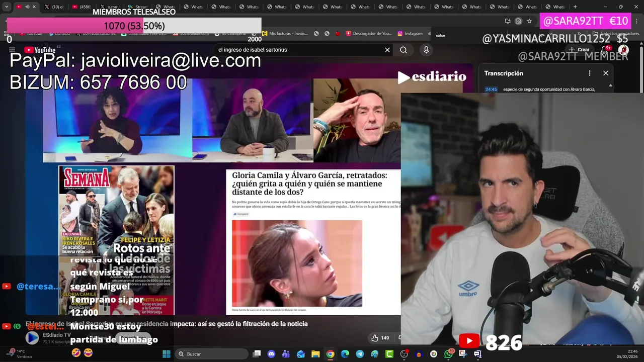Open Microsoft Teams from the taskbar
Viewport: 644px width, 362px height.
point(286,354)
